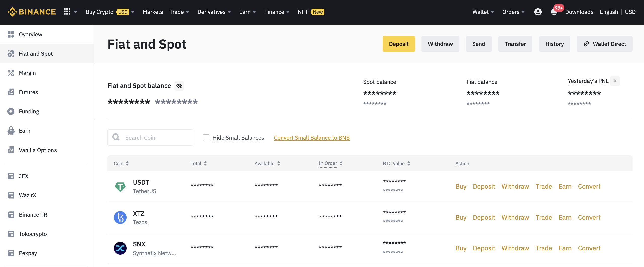The width and height of the screenshot is (644, 267).
Task: Click the Wallet Direct link icon
Action: 586,44
